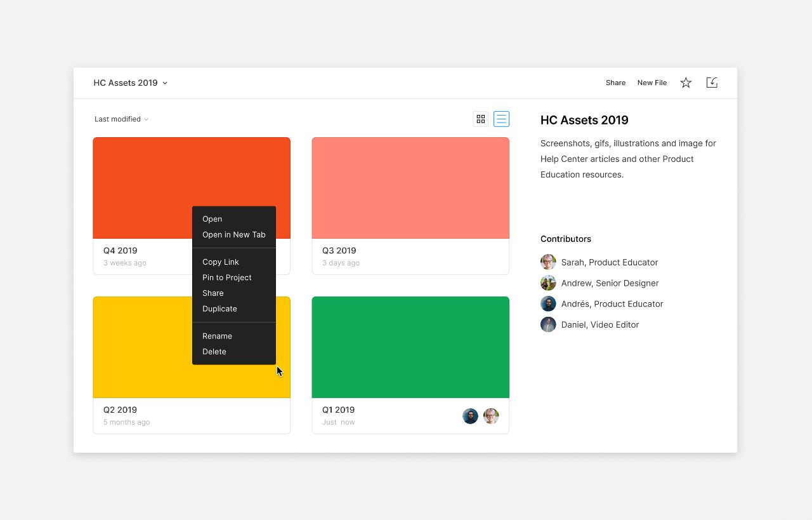Click the glasses avatar on Q1 2019 card
812x520 pixels.
point(491,416)
